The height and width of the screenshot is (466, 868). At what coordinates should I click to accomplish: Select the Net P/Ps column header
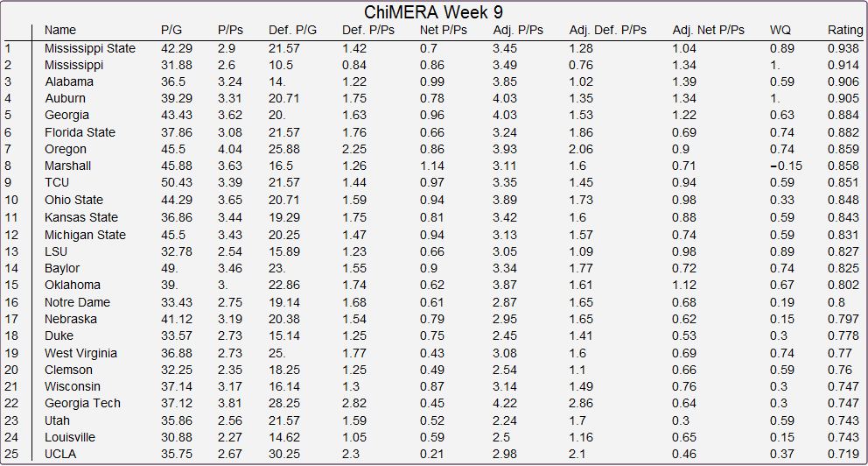(444, 30)
